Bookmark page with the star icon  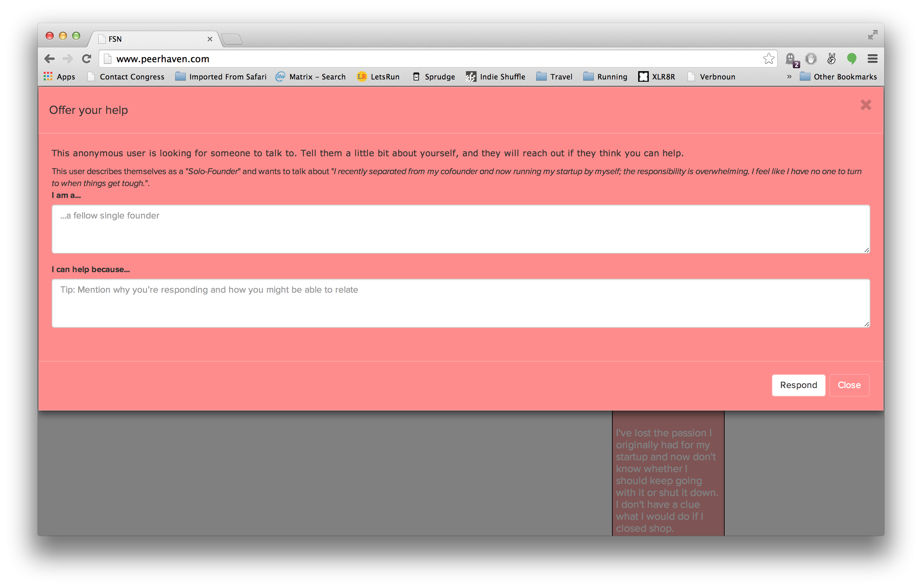pyautogui.click(x=768, y=59)
